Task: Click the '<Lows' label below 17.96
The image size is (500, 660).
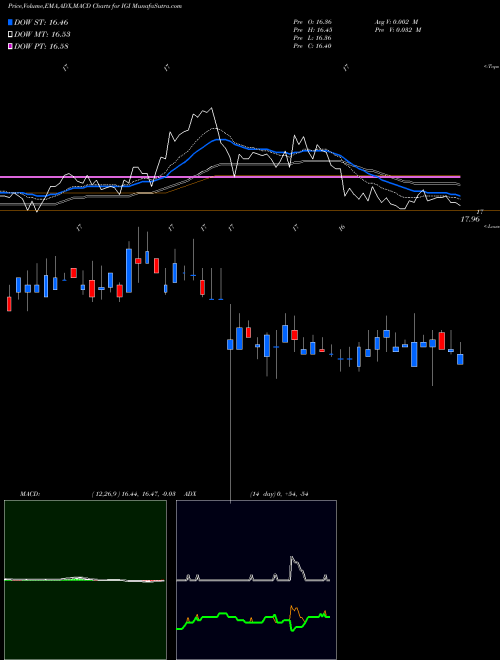Action: coord(491,226)
